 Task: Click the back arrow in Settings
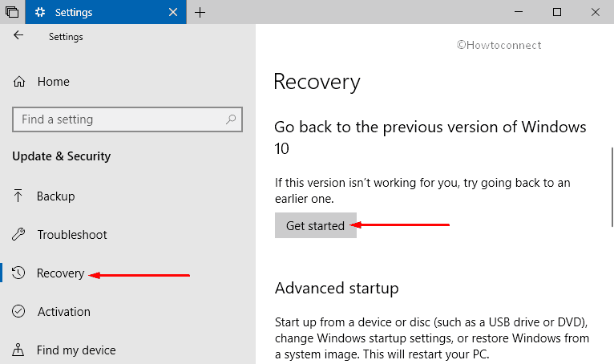[x=18, y=35]
